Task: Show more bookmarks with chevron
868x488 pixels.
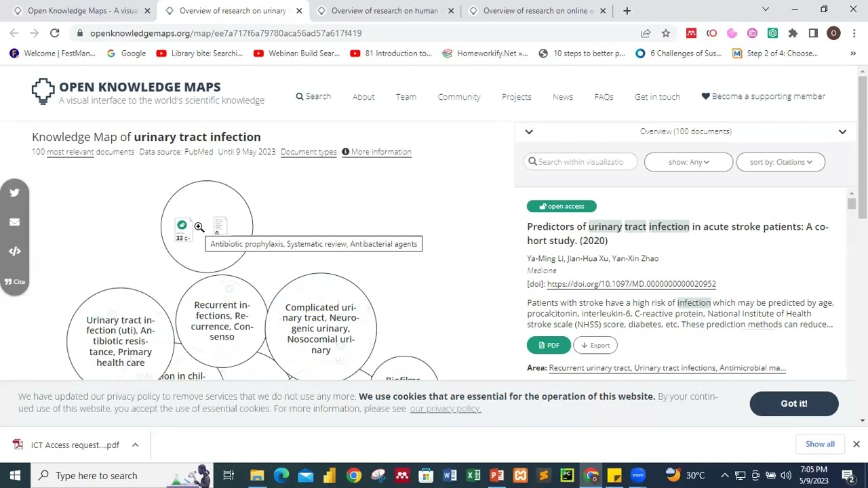Action: click(x=853, y=53)
